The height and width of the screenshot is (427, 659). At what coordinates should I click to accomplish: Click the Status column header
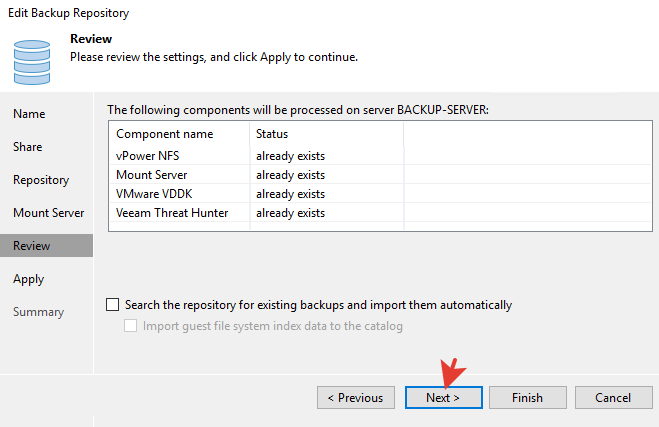(272, 134)
